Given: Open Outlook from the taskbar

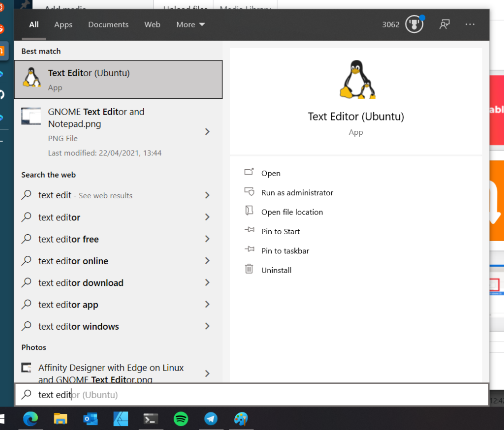Looking at the screenshot, I should click(91, 418).
